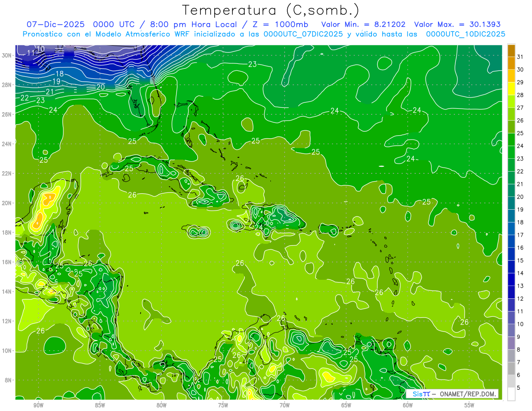
Task: Click the '11' contour label on the map
Action: (31, 53)
